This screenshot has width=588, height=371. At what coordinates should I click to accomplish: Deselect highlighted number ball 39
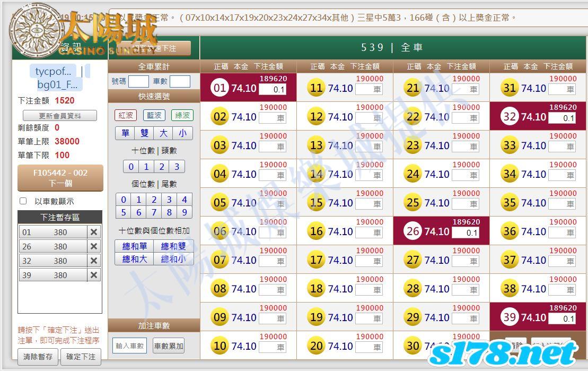510,317
